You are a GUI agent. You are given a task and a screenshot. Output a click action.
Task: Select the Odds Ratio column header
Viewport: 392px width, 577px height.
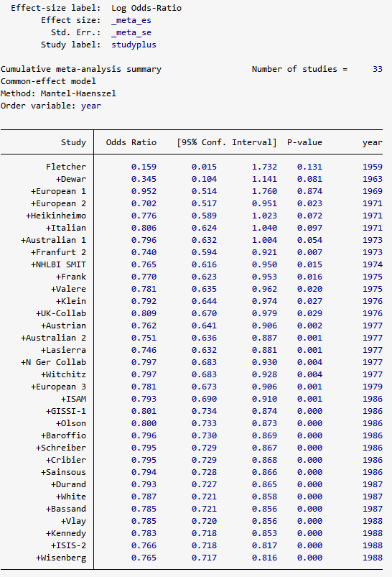pos(131,142)
